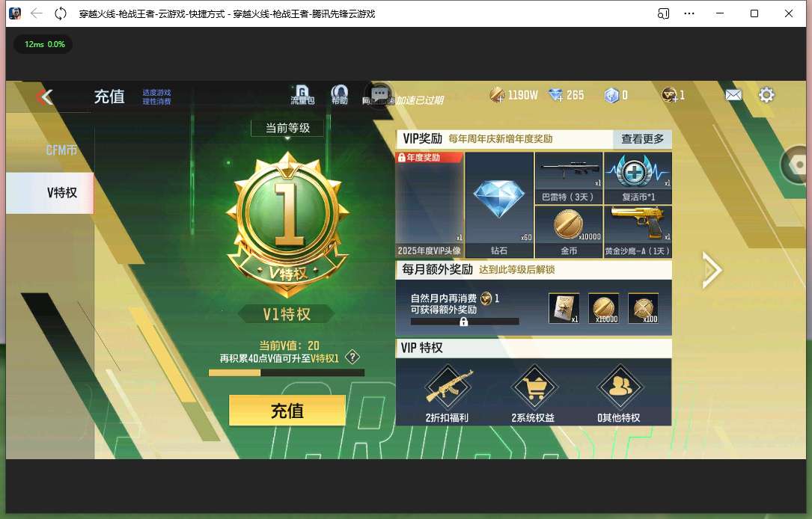Select the 复活币*1 reward tile
Image resolution: width=812 pixels, height=519 pixels.
tap(638, 178)
